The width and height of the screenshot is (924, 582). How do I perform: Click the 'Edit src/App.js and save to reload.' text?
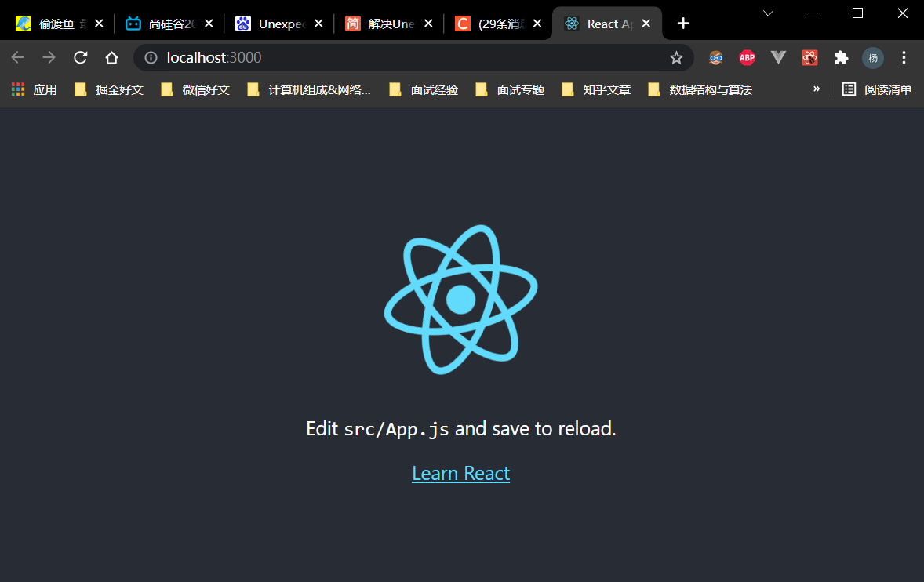point(460,429)
